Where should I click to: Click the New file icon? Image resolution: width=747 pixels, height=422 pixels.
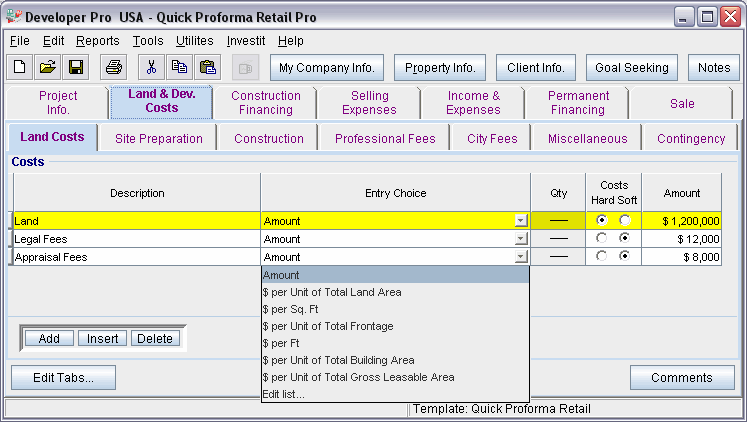20,67
